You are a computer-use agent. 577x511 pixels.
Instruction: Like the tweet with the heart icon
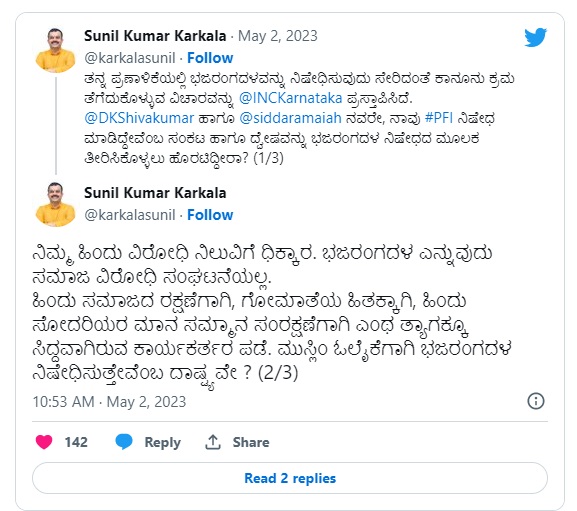pos(44,442)
